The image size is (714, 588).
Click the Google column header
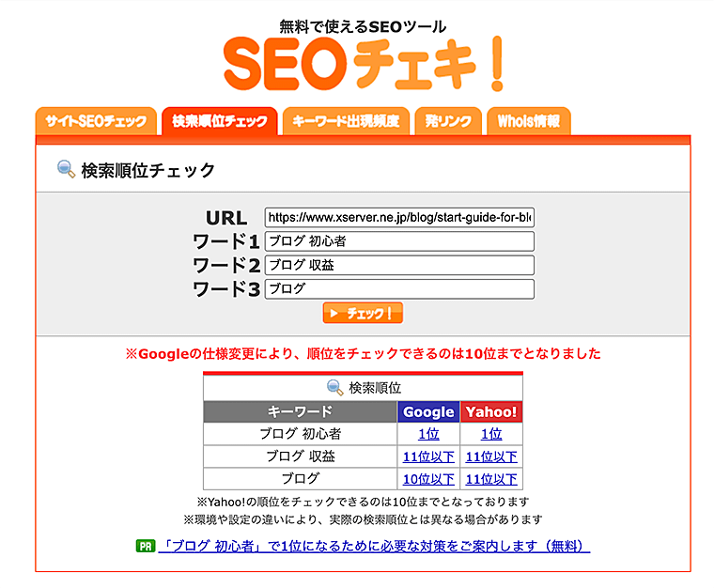pyautogui.click(x=428, y=411)
